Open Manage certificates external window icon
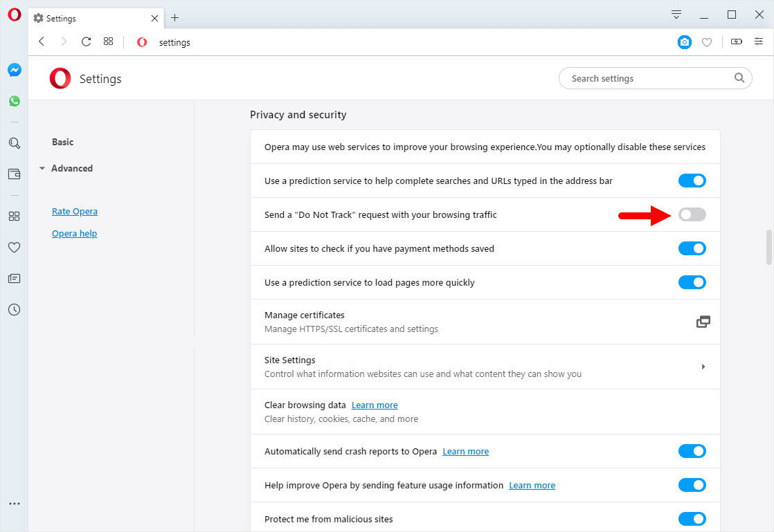The height and width of the screenshot is (532, 774). tap(703, 322)
